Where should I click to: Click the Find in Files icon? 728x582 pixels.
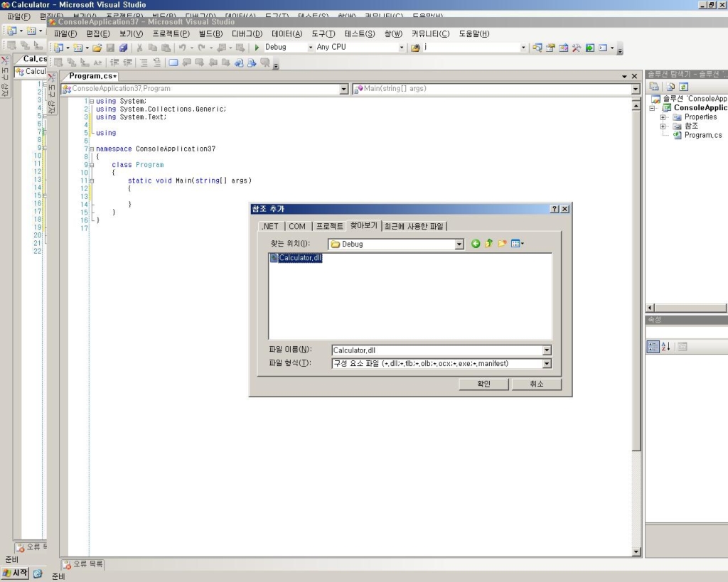415,48
